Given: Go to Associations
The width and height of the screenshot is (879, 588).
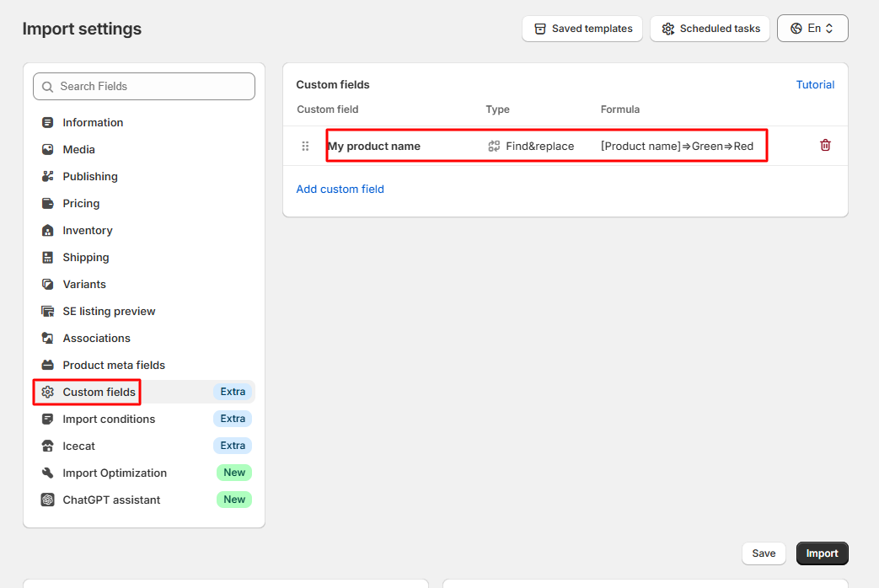Looking at the screenshot, I should (144, 338).
